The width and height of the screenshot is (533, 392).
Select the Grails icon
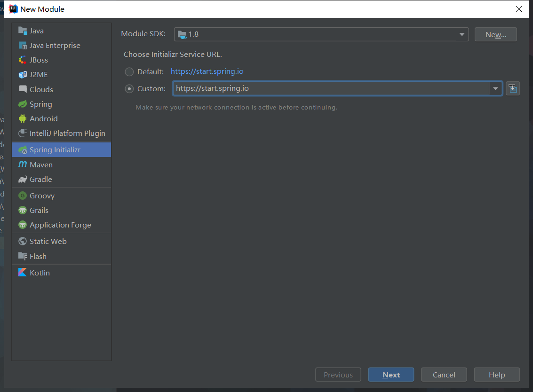tap(23, 210)
